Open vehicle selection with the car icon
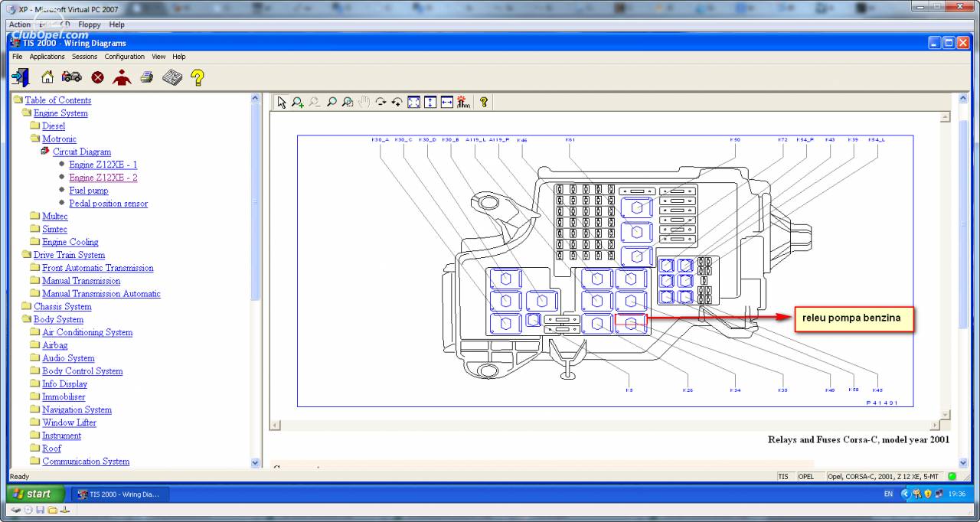 (72, 77)
